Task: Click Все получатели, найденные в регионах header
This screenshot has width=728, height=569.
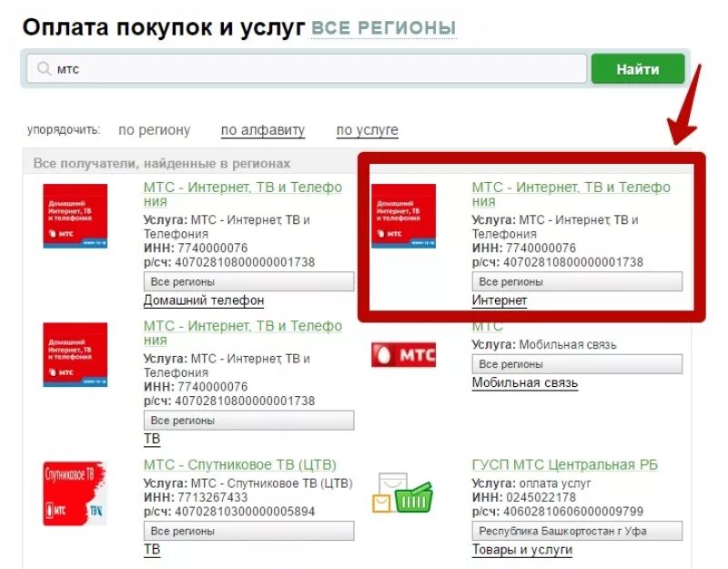Action: click(x=162, y=164)
